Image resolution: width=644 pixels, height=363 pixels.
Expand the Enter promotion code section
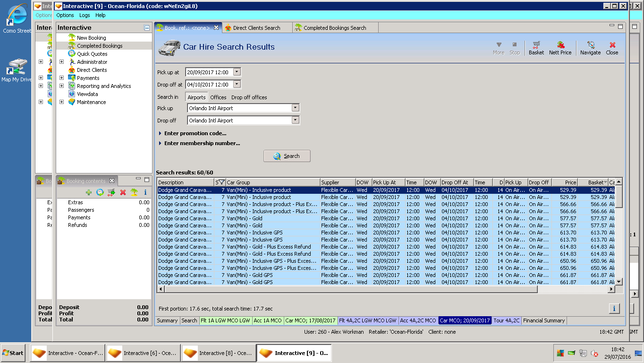(195, 133)
